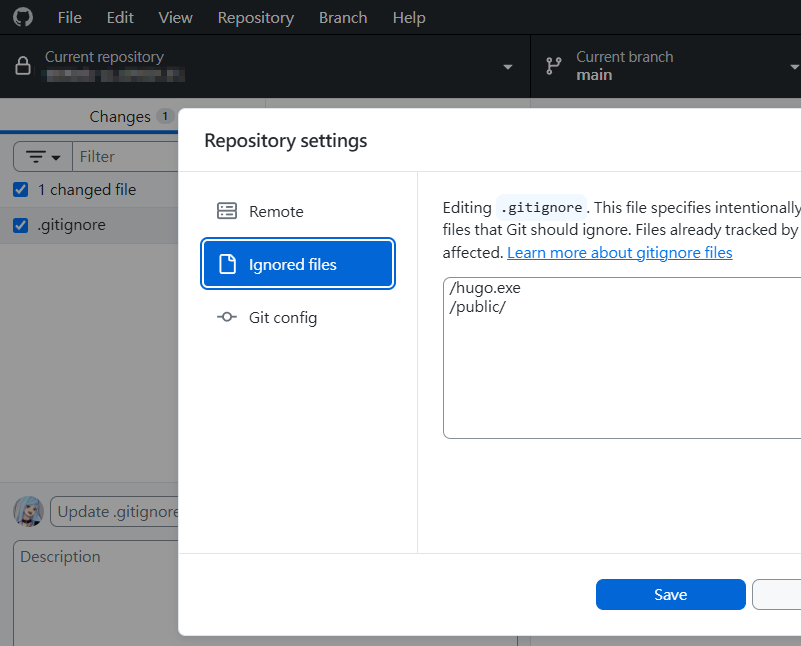Screen dimensions: 801x646
Task: Click the branch icon beside Current branch
Action: pos(553,65)
